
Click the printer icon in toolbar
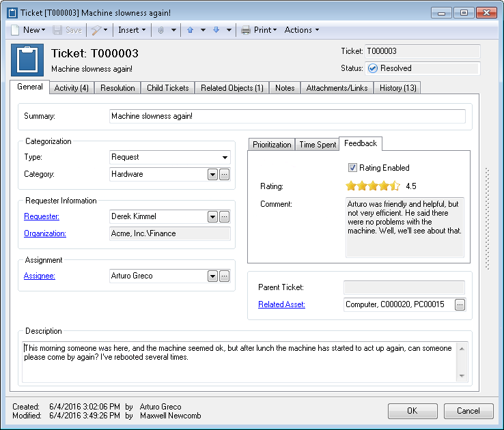tap(246, 30)
